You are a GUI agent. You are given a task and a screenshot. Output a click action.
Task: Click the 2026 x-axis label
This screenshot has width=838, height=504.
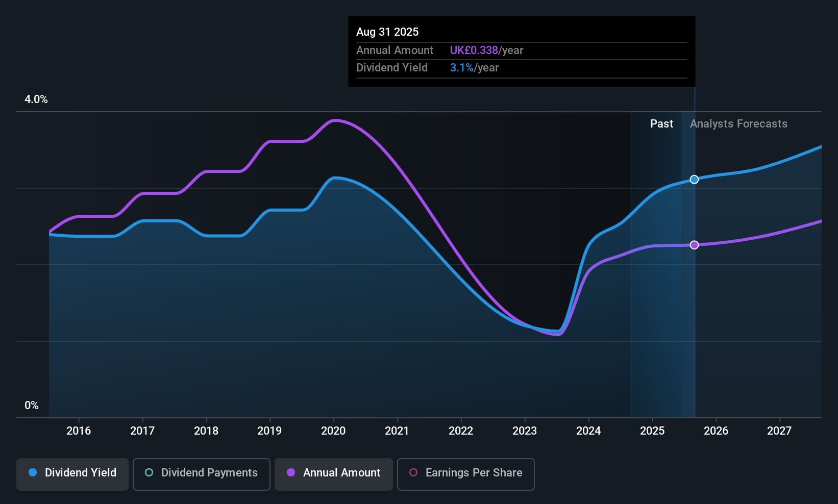[x=716, y=431]
